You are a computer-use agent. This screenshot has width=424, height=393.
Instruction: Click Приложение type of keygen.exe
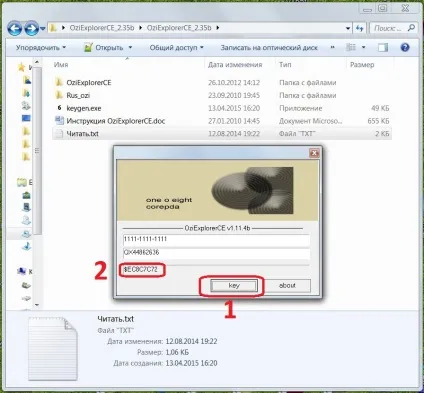300,108
